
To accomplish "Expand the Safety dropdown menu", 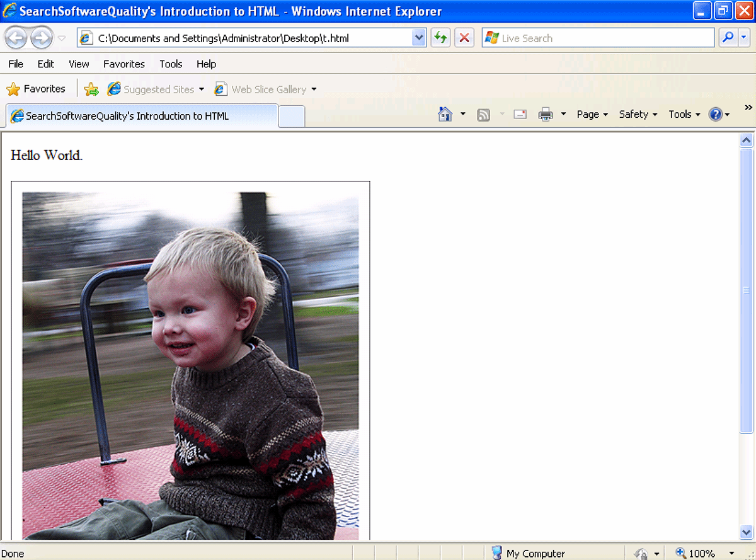I will pyautogui.click(x=638, y=114).
